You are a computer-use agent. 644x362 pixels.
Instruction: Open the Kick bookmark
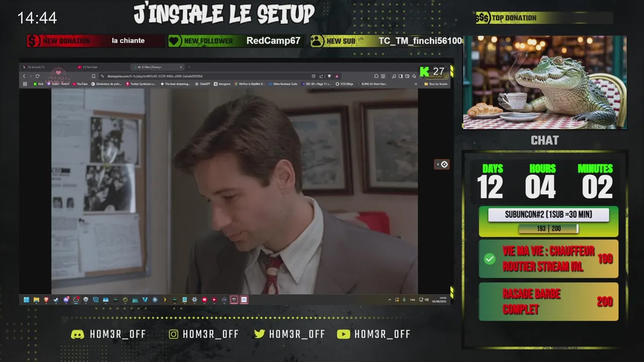point(38,84)
